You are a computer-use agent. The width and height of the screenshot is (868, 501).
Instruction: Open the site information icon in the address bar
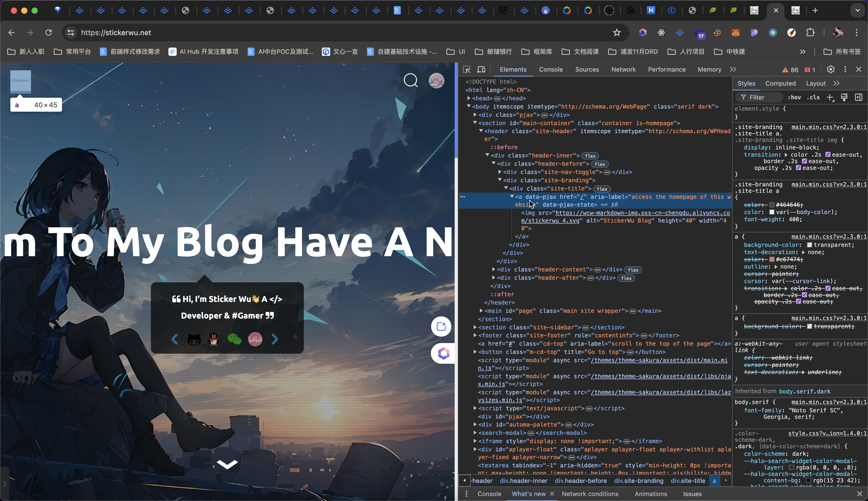tap(71, 33)
